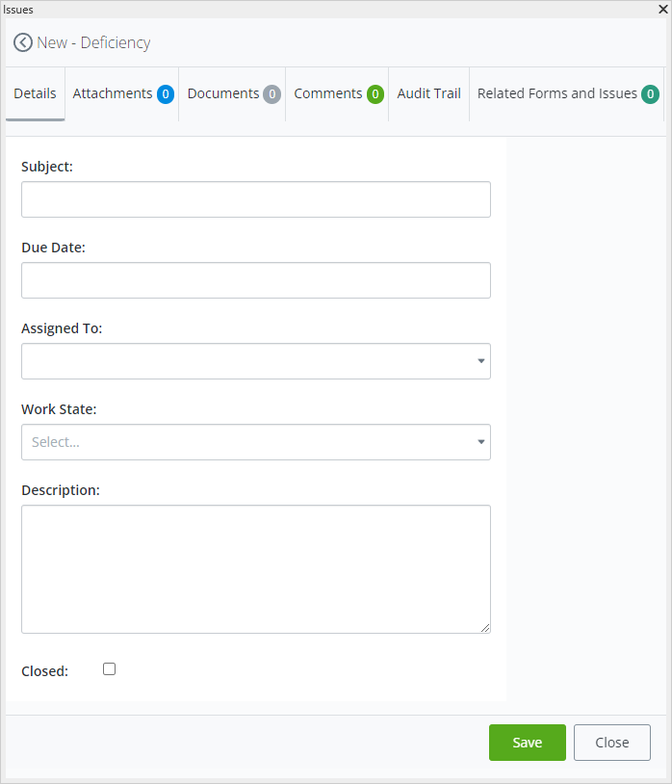This screenshot has height=784, width=672.
Task: Go to the Documents tab
Action: click(223, 94)
